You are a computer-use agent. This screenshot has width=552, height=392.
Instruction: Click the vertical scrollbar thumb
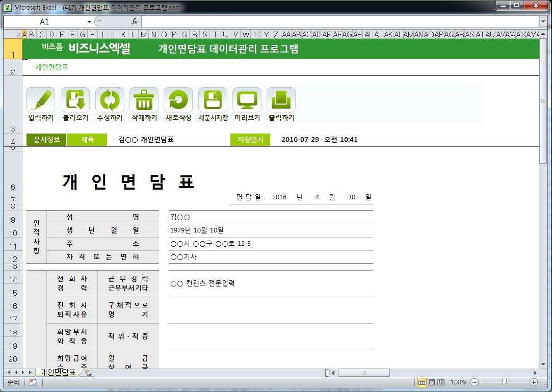(x=543, y=100)
